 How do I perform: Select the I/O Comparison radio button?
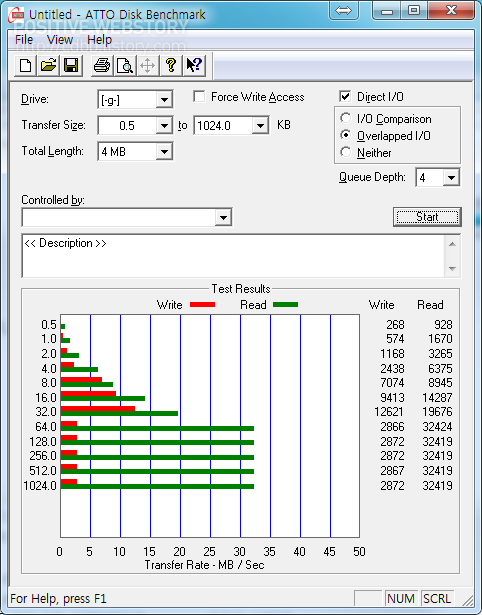[x=346, y=118]
